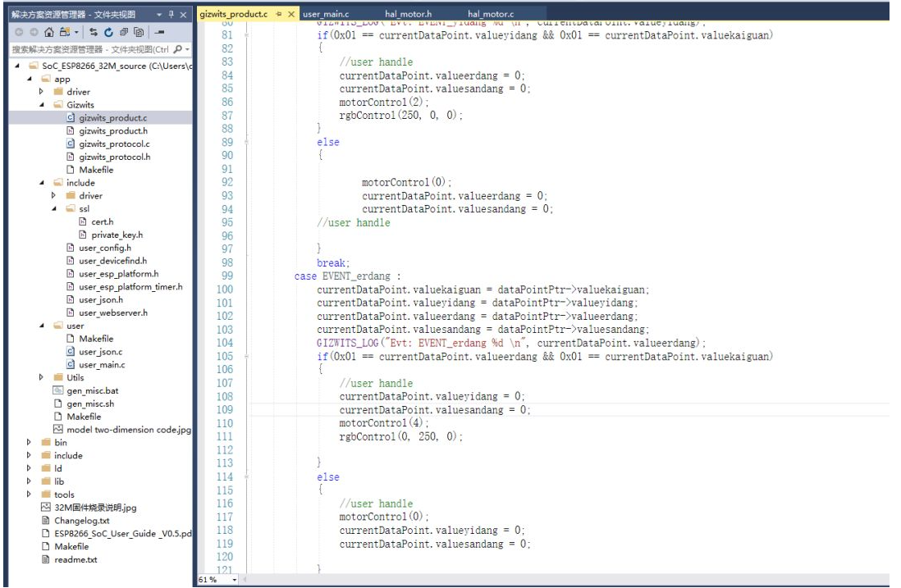Expand the Utils folder in the tree
This screenshot has height=588, width=901.
(x=41, y=378)
